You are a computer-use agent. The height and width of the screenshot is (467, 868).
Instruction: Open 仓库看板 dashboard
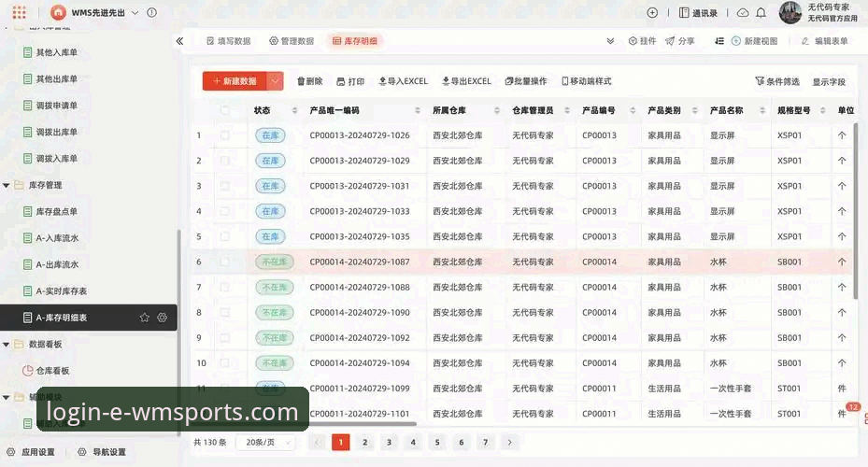46,371
